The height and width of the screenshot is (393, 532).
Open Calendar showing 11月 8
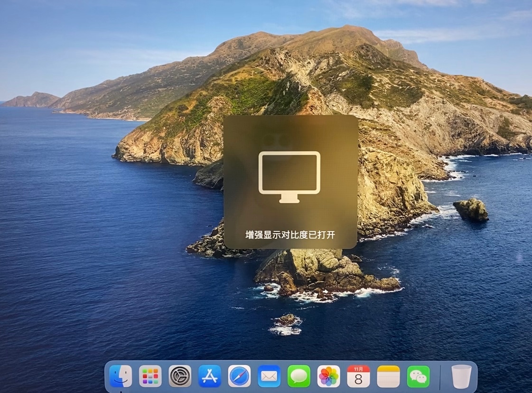coord(358,376)
